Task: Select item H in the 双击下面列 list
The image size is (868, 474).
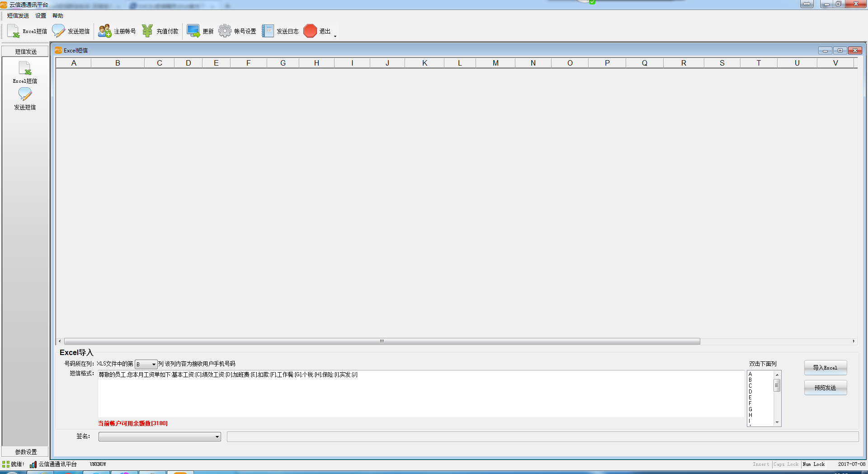Action: tap(750, 415)
